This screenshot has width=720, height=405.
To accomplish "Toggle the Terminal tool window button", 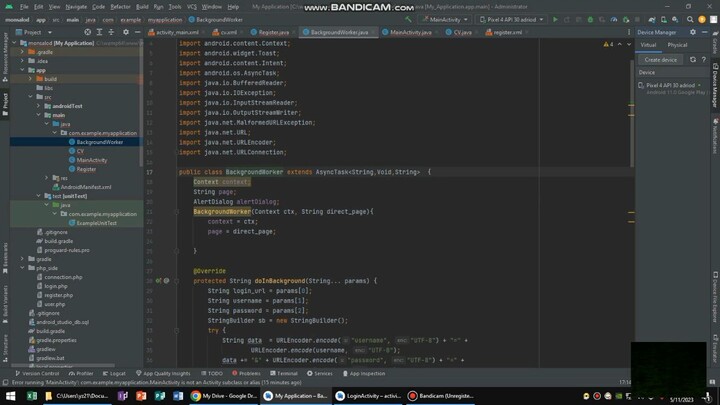I will coord(284,373).
